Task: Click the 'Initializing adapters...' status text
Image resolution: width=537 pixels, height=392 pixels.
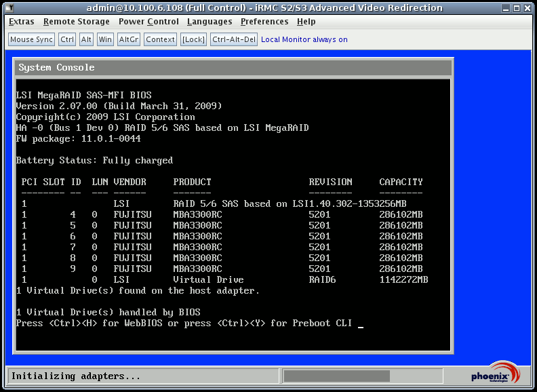Action: pos(76,376)
